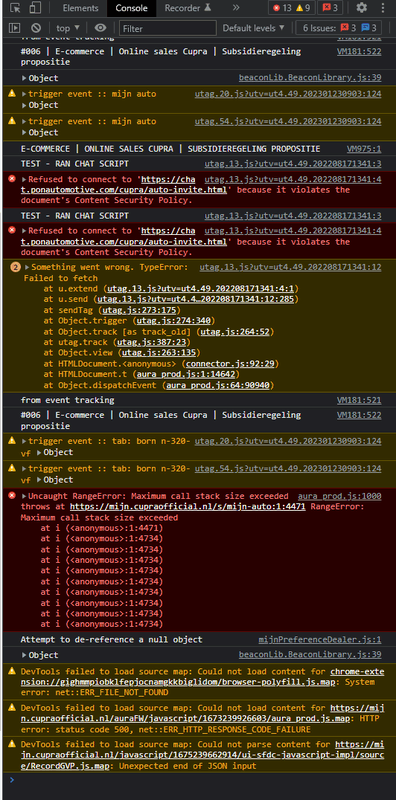Expand the first 'Refused to connect' error
The width and height of the screenshot is (396, 800).
click(24, 180)
